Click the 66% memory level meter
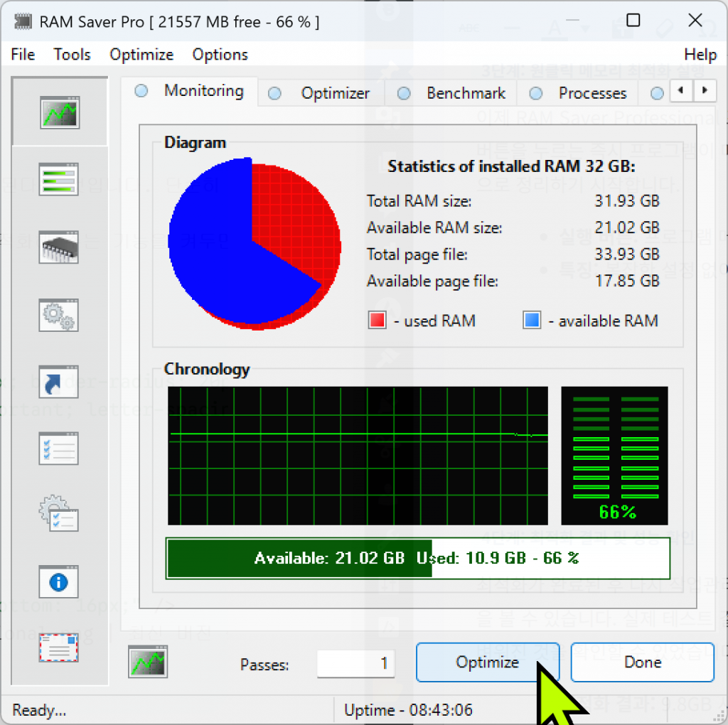Image resolution: width=728 pixels, height=725 pixels. [614, 456]
